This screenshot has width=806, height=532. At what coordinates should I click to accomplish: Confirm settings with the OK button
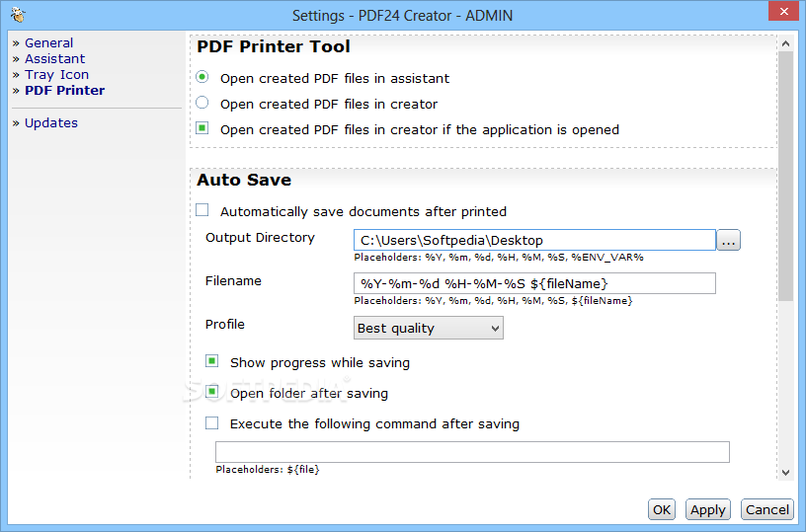point(662,509)
